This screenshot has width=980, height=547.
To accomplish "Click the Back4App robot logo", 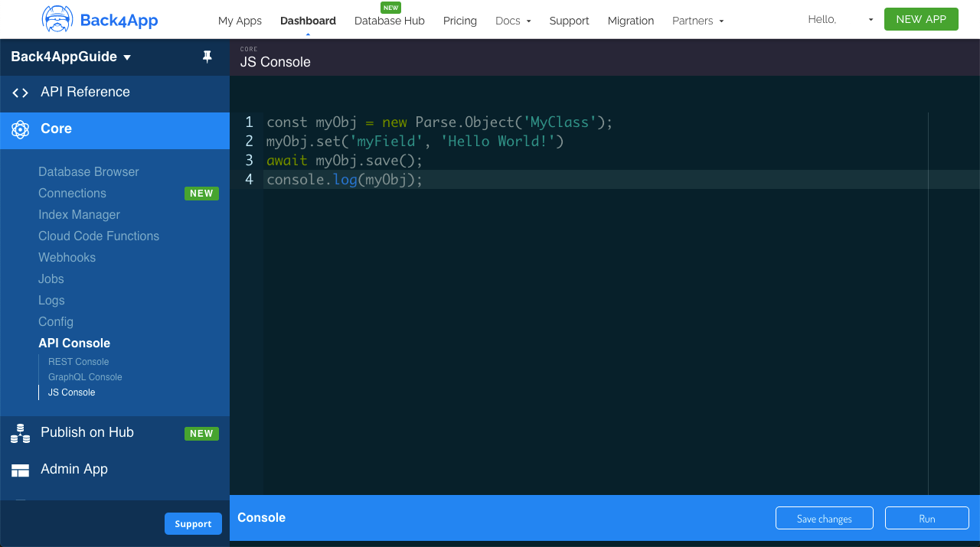I will point(56,18).
